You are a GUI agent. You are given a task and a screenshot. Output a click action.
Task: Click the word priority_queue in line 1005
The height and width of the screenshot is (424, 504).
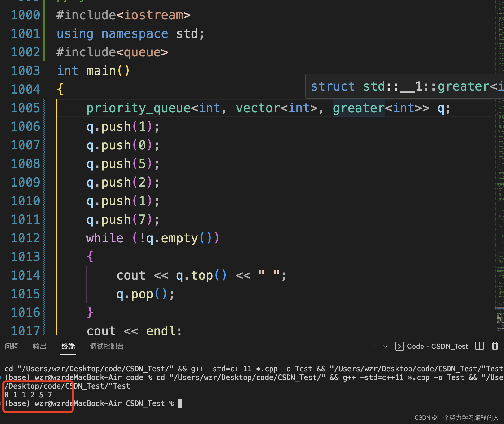pos(139,108)
